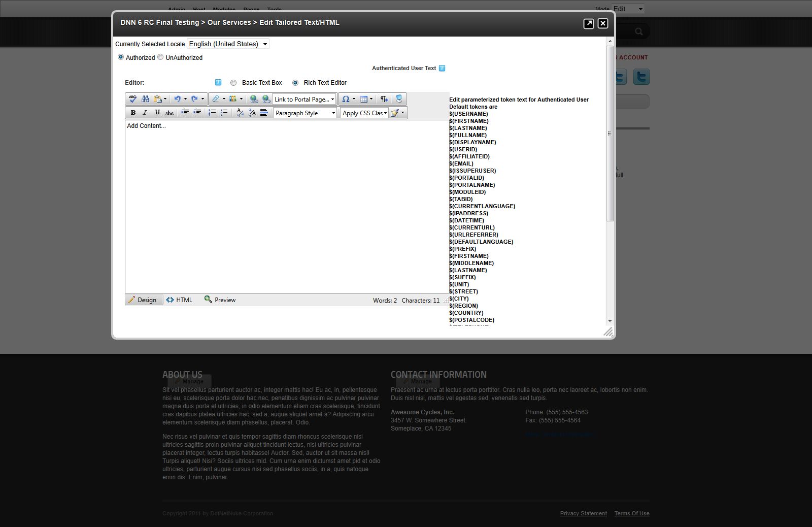Screen dimensions: 812x527
Task: Create a numbered list
Action: (x=212, y=113)
